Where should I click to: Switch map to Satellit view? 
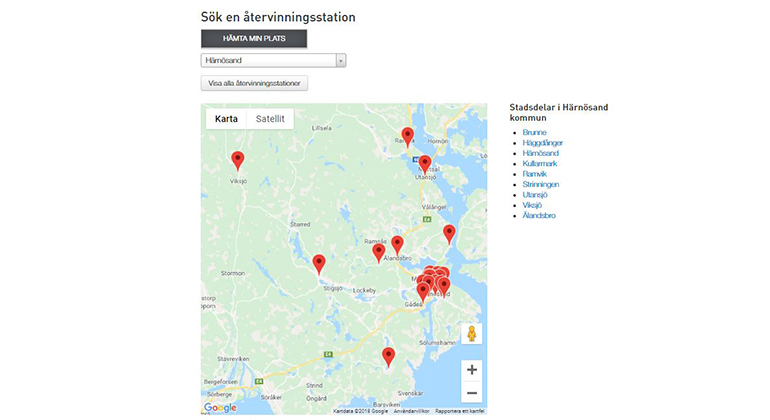(270, 119)
